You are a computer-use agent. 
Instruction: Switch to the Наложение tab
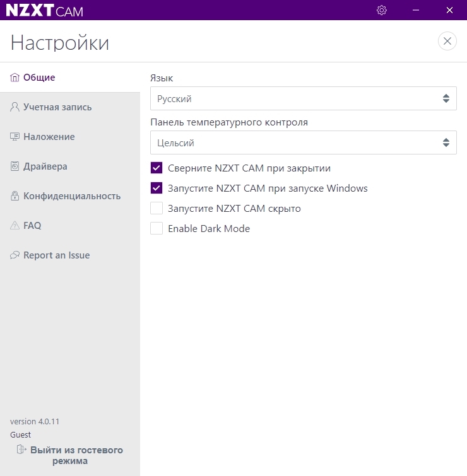(49, 137)
